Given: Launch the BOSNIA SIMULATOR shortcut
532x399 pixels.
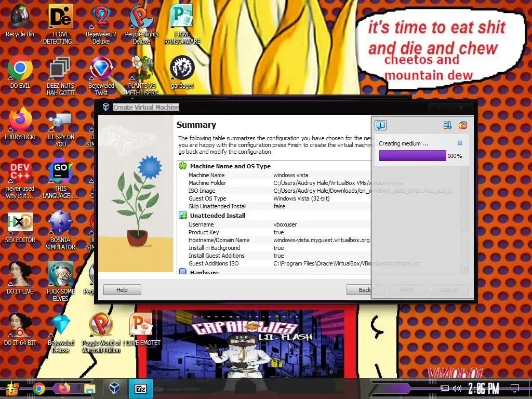Looking at the screenshot, I should (60, 231).
